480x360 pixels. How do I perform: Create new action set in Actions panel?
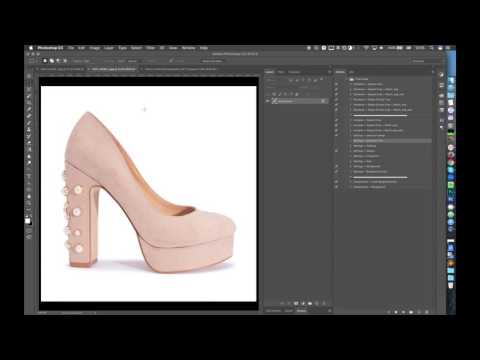(411, 312)
